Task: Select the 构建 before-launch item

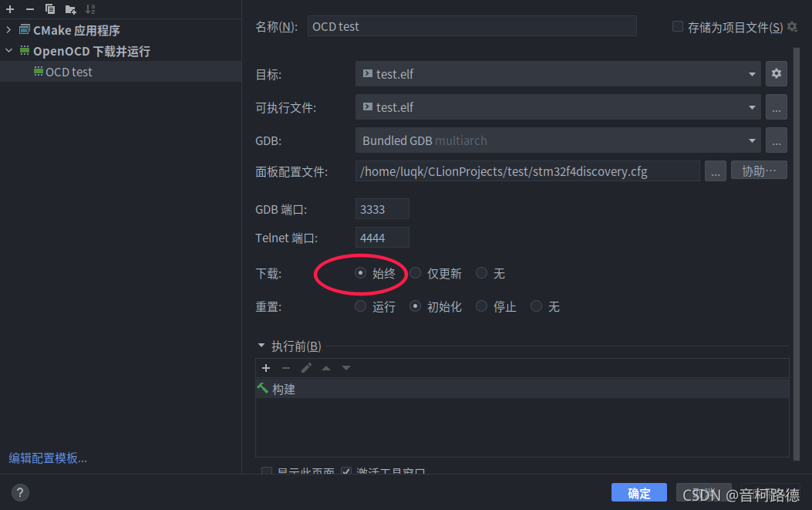Action: pos(522,389)
